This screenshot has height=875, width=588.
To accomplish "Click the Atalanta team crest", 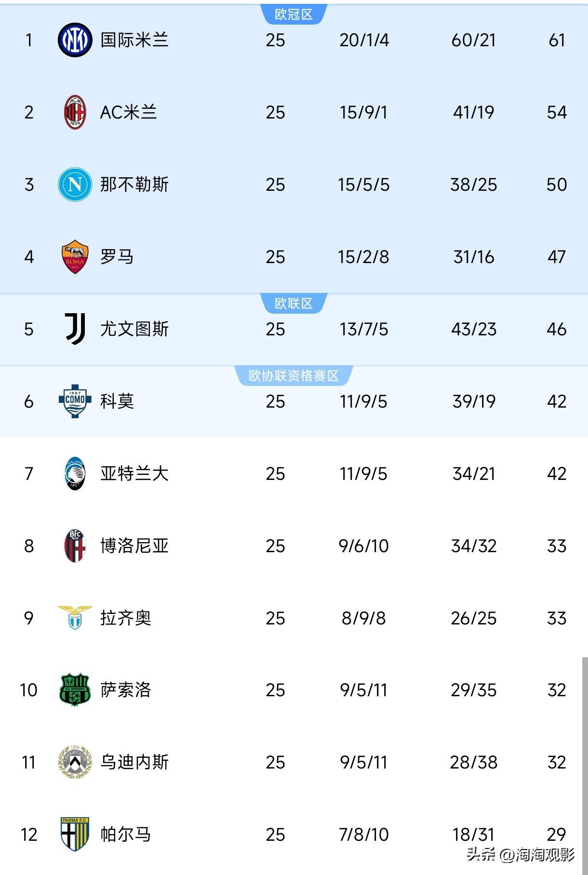I will [x=75, y=474].
